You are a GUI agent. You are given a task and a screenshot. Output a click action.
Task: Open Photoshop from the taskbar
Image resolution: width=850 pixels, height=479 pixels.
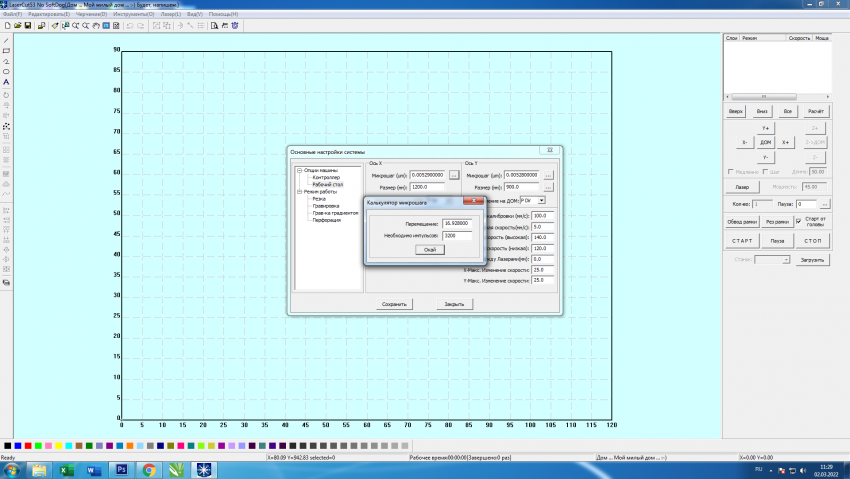(121, 470)
